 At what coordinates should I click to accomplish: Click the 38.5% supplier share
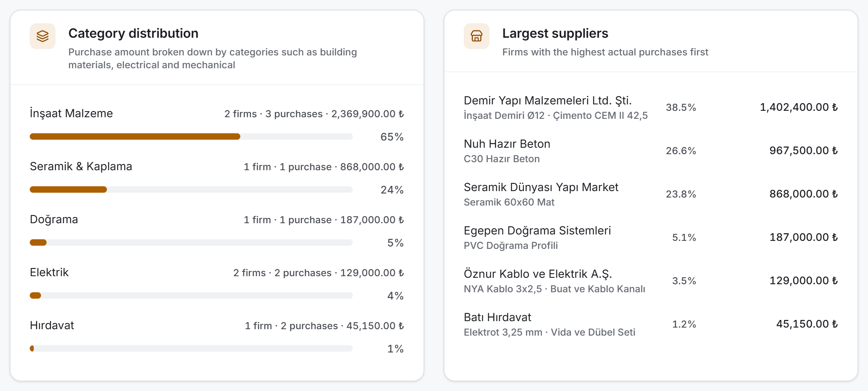tap(681, 108)
